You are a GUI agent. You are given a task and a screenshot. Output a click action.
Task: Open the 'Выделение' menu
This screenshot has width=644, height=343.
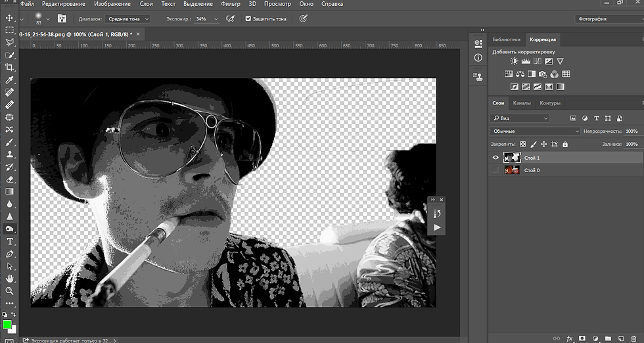(198, 4)
